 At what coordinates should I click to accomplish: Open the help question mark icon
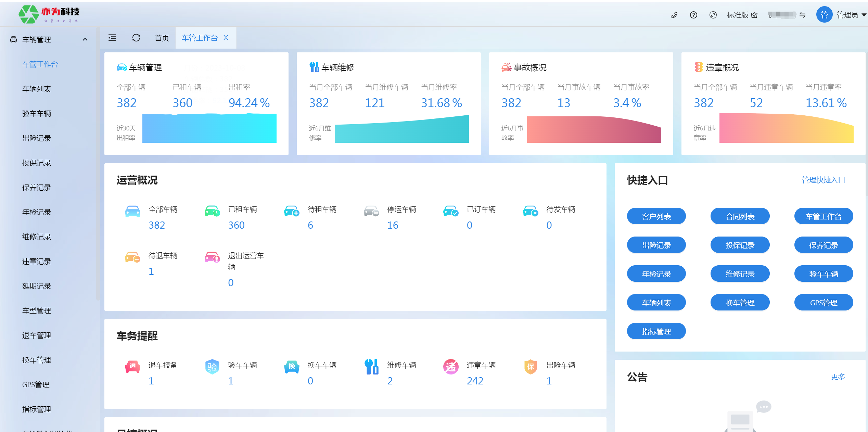(x=693, y=15)
